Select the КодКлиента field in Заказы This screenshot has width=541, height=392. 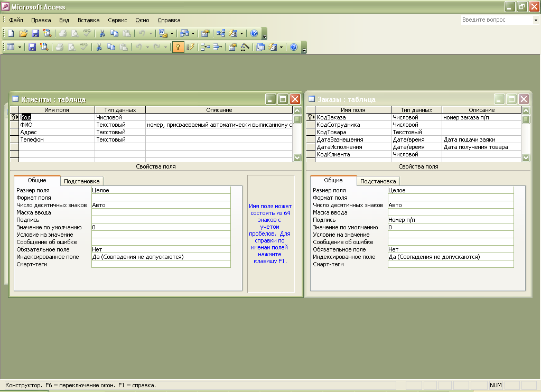(353, 154)
